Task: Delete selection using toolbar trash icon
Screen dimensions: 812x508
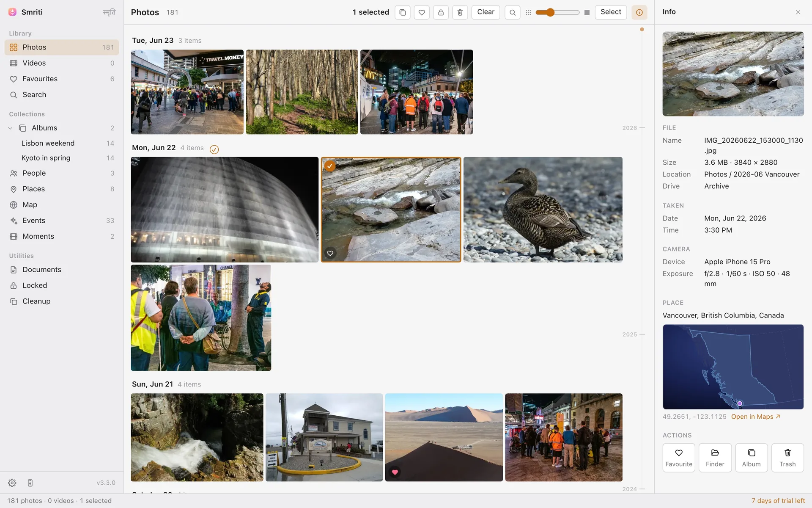Action: click(460, 12)
